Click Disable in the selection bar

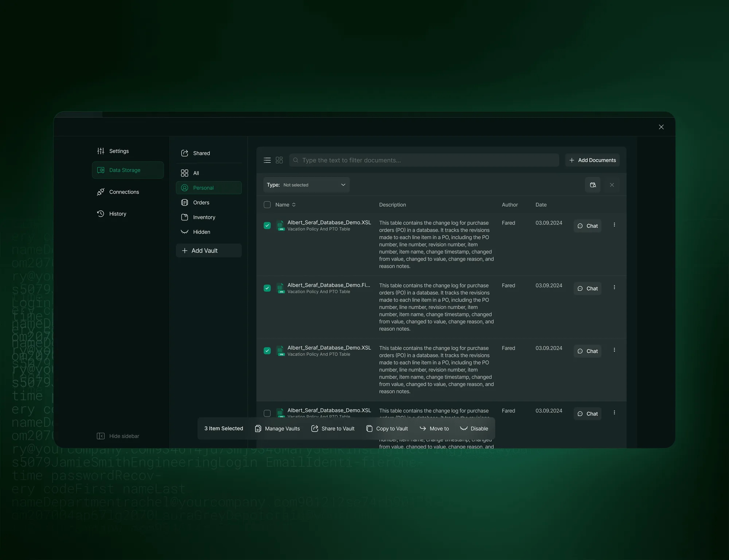474,428
